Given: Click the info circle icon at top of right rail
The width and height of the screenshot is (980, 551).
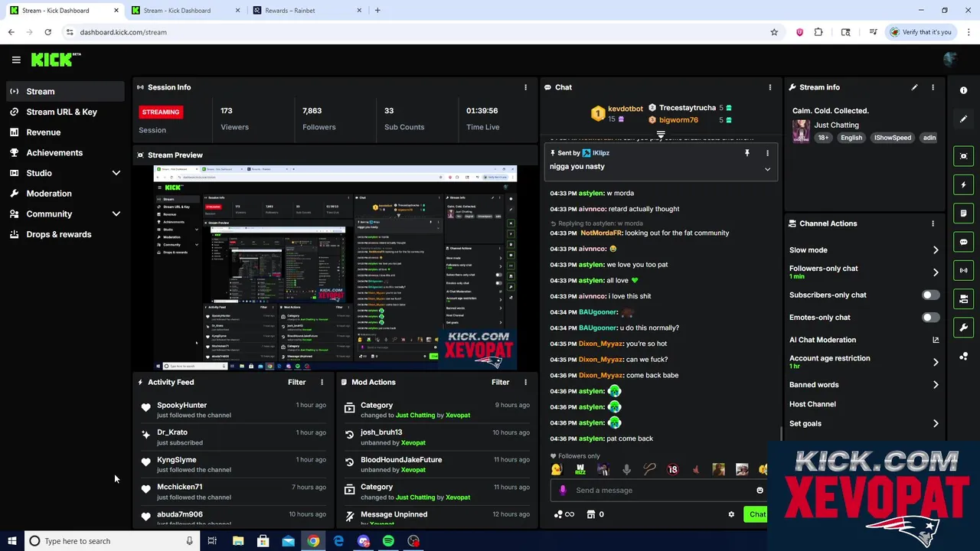Looking at the screenshot, I should [x=963, y=90].
